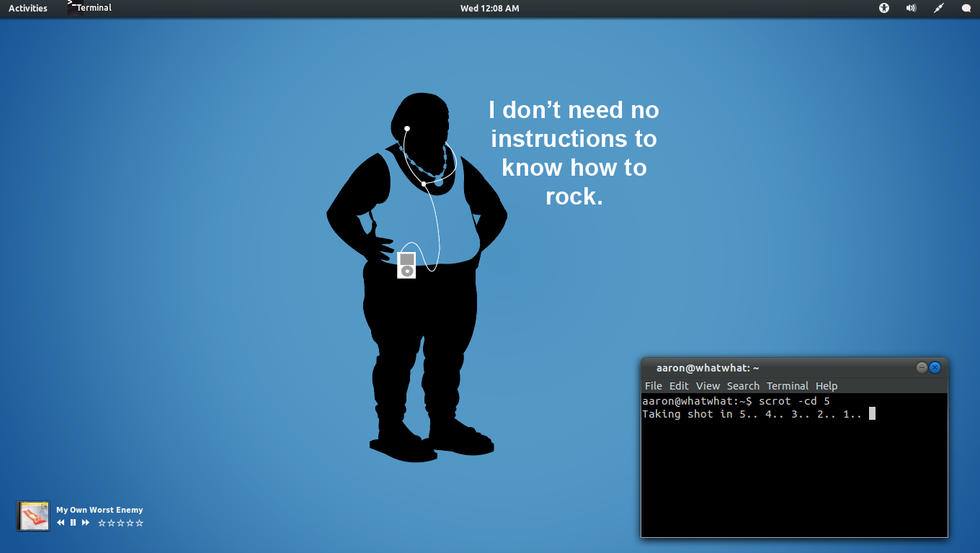The height and width of the screenshot is (553, 980).
Task: Rate the song five stars
Action: click(x=139, y=523)
